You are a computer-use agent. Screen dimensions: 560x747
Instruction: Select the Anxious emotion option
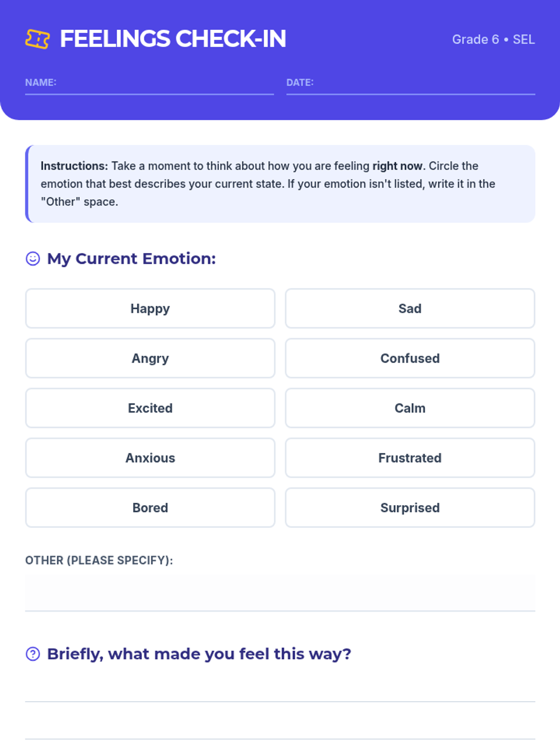[150, 458]
